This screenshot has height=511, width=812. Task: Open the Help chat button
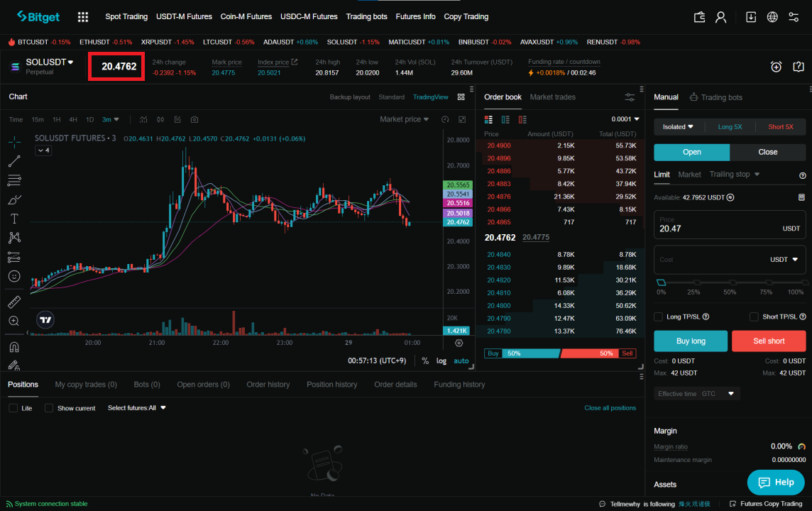coord(776,483)
